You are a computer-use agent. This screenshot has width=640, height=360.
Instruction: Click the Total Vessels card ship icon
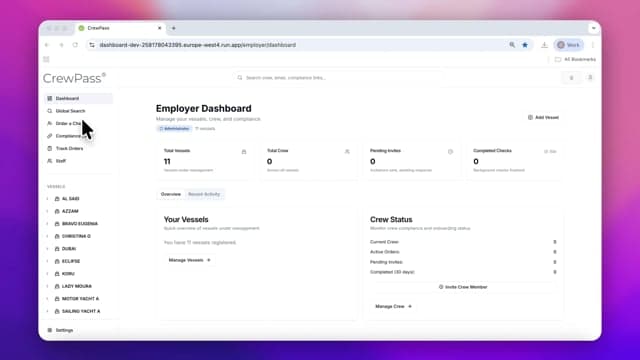click(x=244, y=152)
